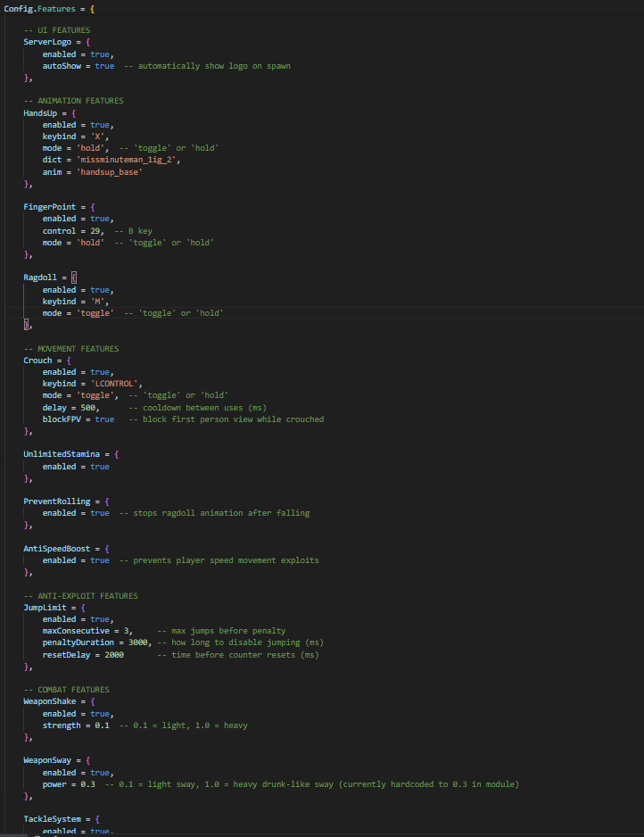This screenshot has width=644, height=837.
Task: Click the TackleSystem table name
Action: (52, 819)
